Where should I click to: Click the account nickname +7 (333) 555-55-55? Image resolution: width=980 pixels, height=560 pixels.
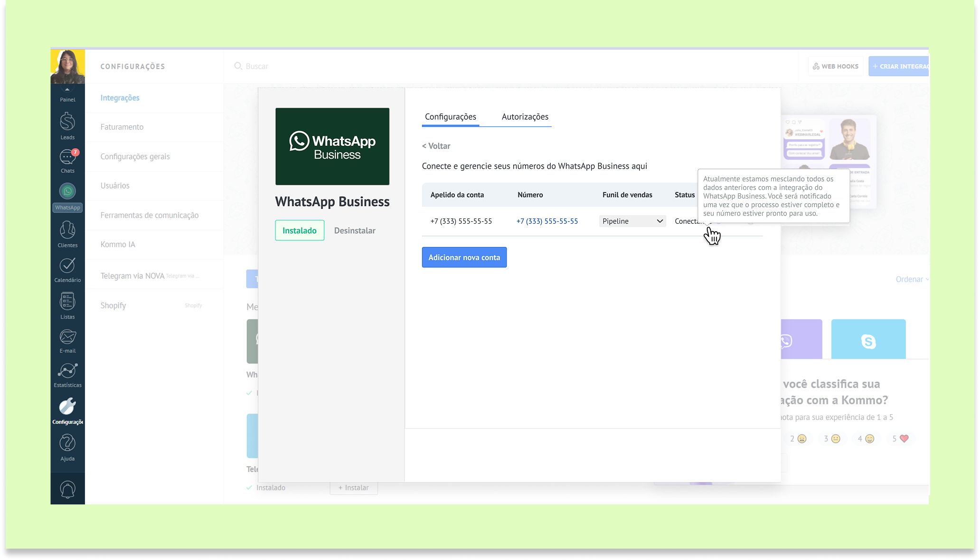[x=461, y=221]
